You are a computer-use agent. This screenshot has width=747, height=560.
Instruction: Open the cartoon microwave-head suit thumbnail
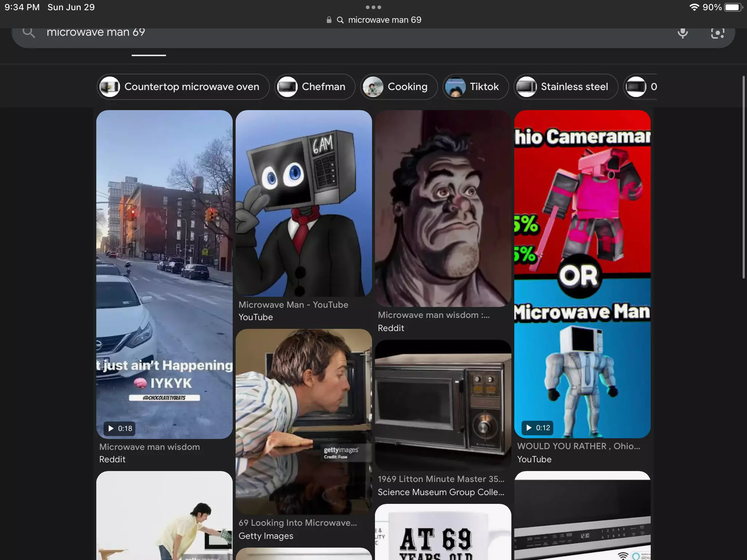[303, 203]
